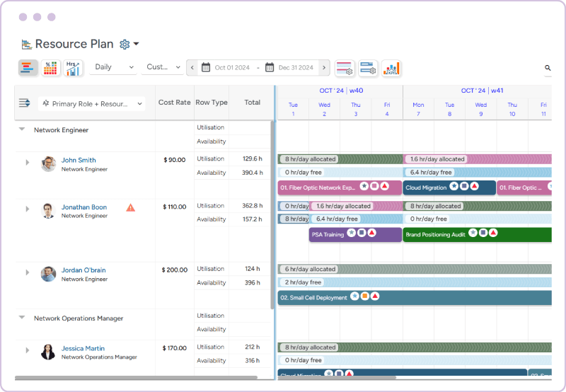The height and width of the screenshot is (392, 566).
Task: Edit end date Dec 31 2024
Action: [x=296, y=67]
